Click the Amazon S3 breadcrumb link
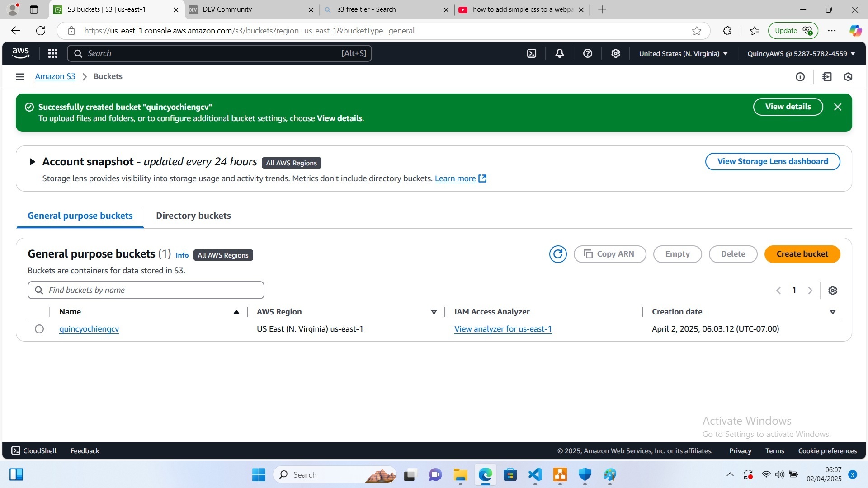Screen dimensions: 868x488 pos(55,76)
